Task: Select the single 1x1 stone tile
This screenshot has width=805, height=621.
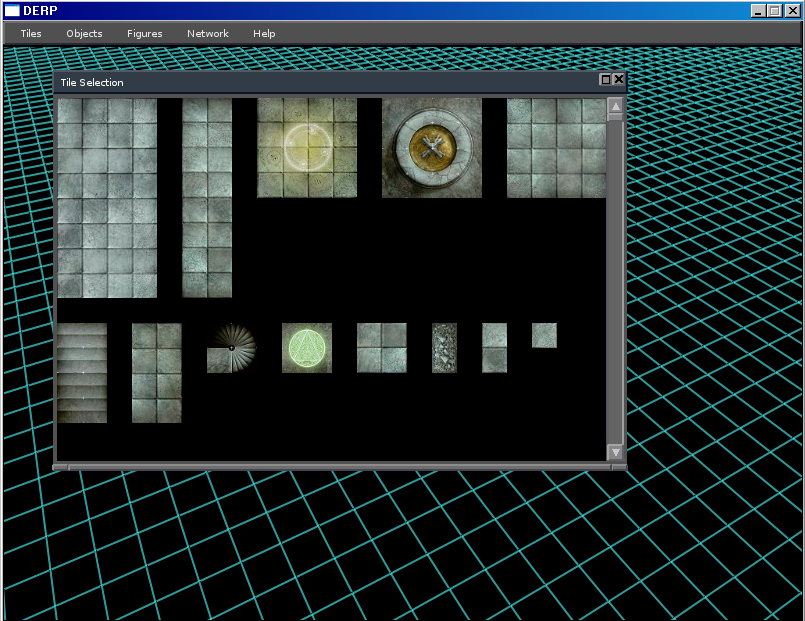Action: pyautogui.click(x=545, y=336)
